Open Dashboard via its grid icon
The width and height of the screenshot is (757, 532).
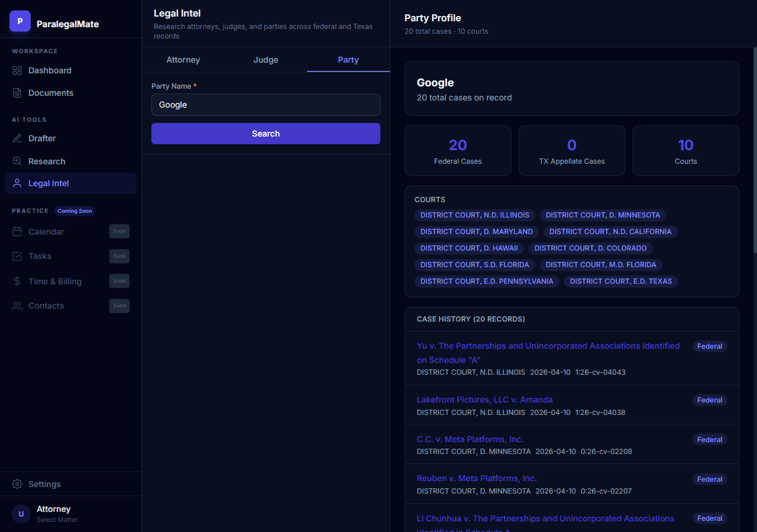coord(17,70)
